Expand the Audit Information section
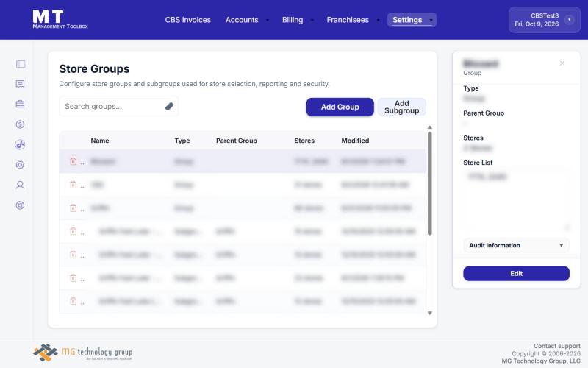Image resolution: width=588 pixels, height=368 pixels. (516, 245)
